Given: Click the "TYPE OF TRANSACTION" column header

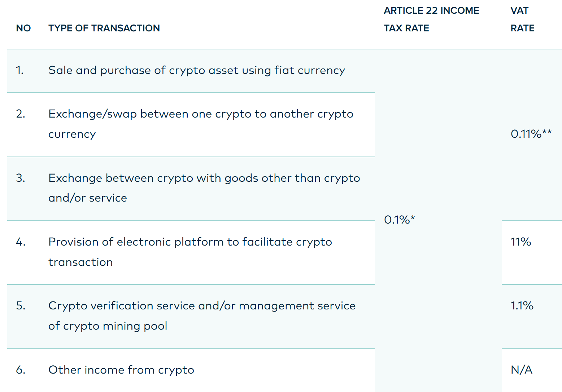Looking at the screenshot, I should point(104,28).
